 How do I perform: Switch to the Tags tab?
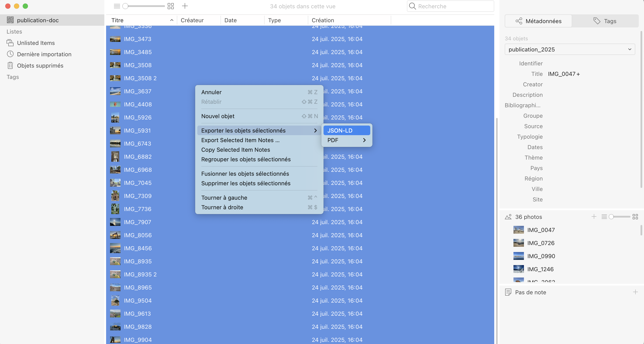605,21
